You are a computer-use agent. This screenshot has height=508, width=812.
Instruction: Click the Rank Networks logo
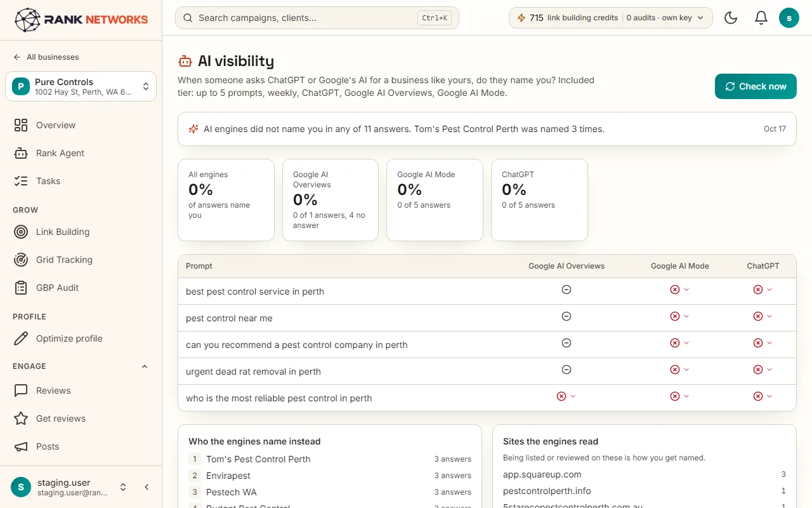[x=81, y=20]
